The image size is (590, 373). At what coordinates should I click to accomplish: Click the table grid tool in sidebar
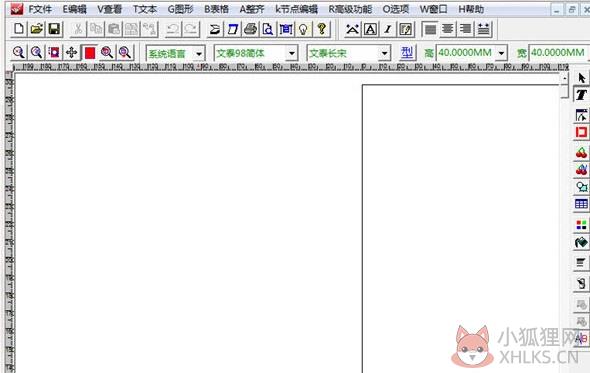point(581,204)
